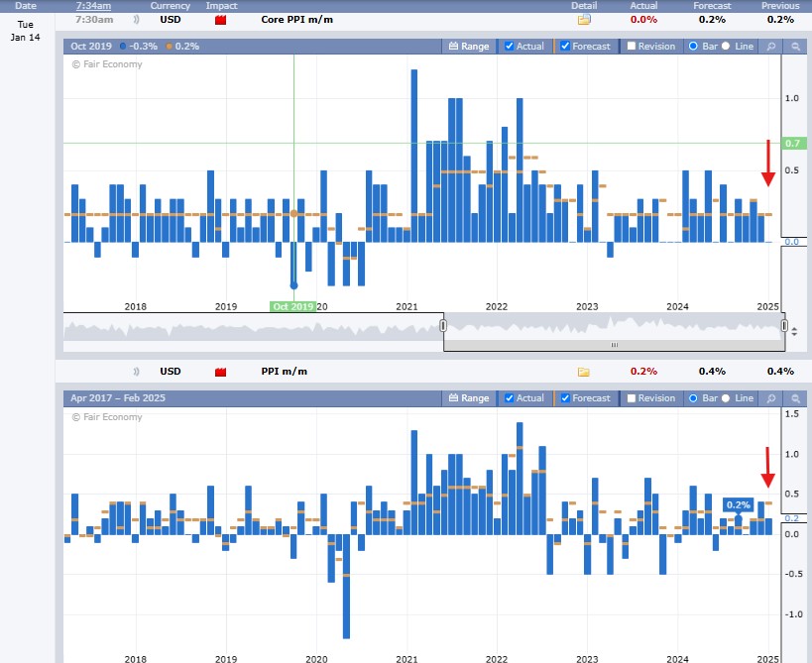Click zoom-out magnifier on Core PPI chart
This screenshot has width=812, height=663.
(x=795, y=46)
